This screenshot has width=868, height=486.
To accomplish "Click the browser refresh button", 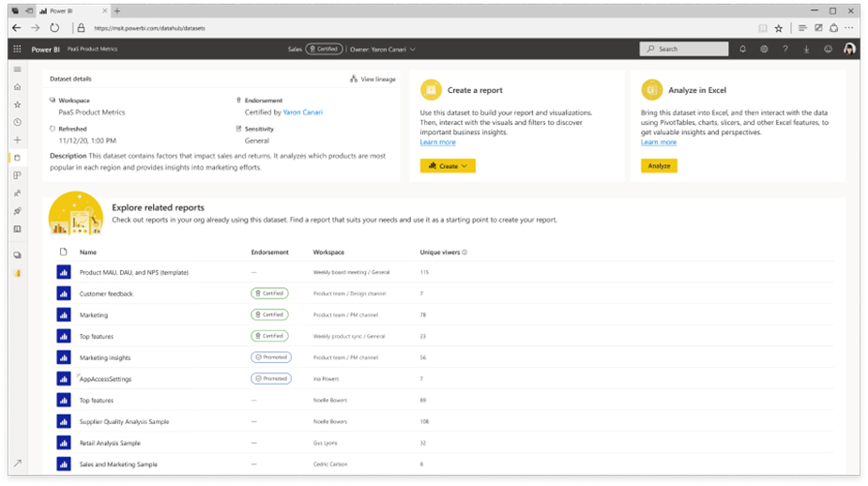I will [54, 27].
